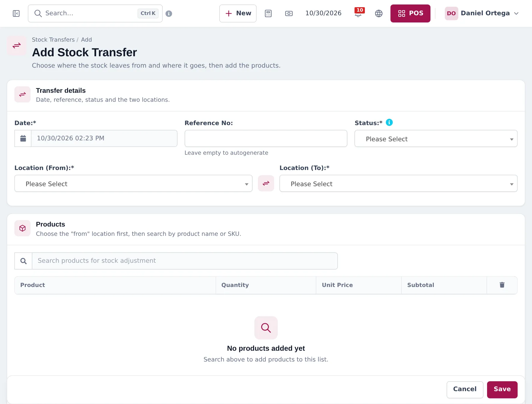532x404 pixels.
Task: Open the Status dropdown
Action: pos(436,139)
